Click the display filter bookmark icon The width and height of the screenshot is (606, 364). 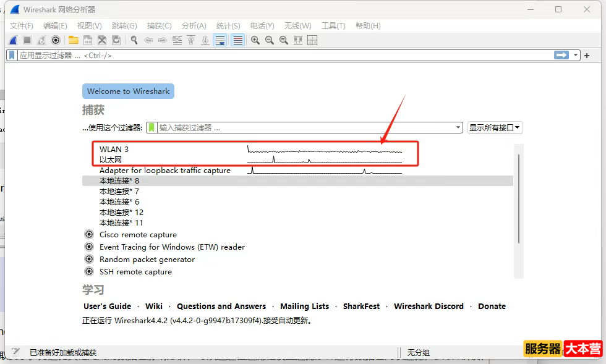(12, 55)
